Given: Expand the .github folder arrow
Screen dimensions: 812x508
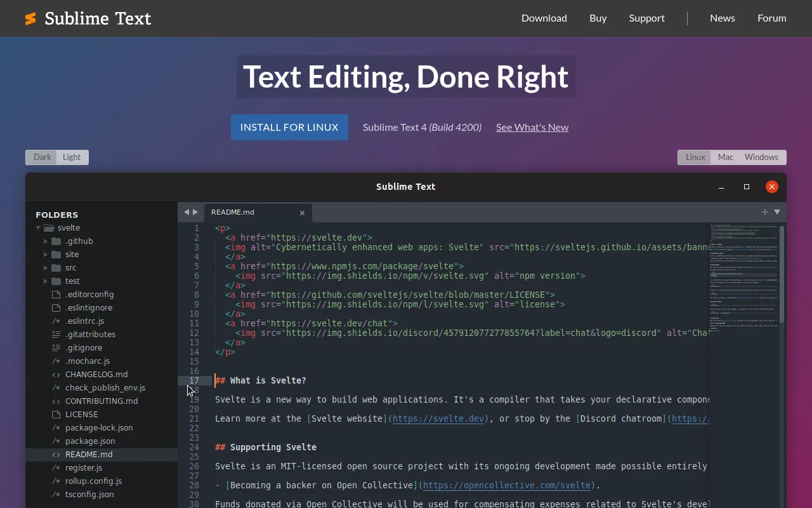Looking at the screenshot, I should (x=46, y=241).
